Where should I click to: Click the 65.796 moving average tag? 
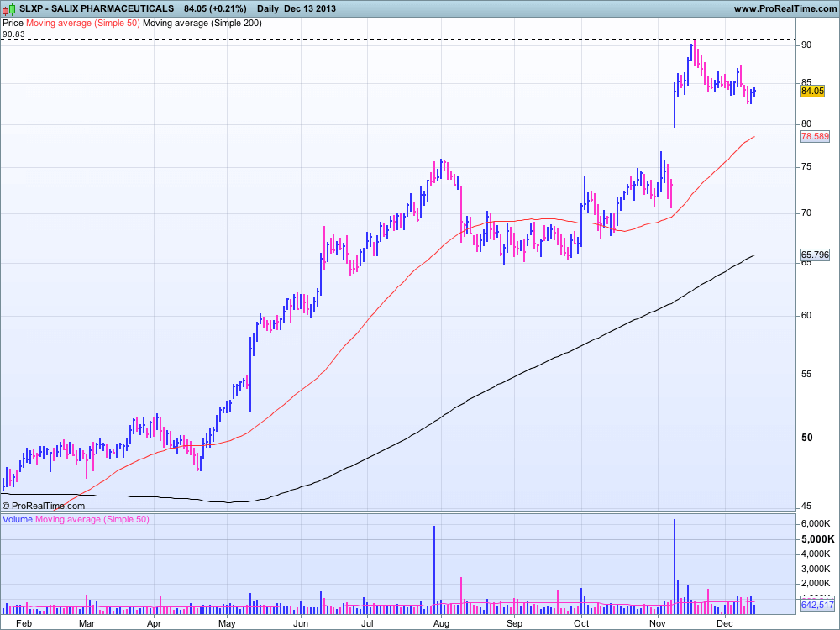pos(815,255)
